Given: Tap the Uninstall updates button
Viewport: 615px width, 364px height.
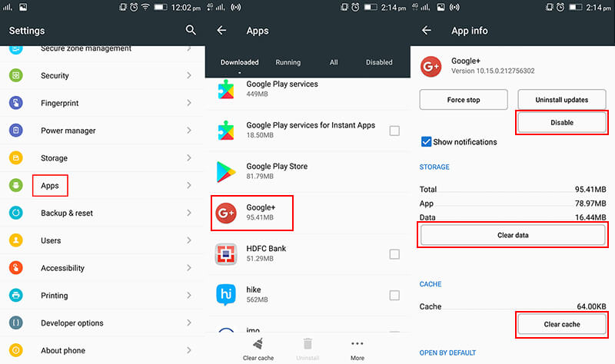Looking at the screenshot, I should point(562,100).
